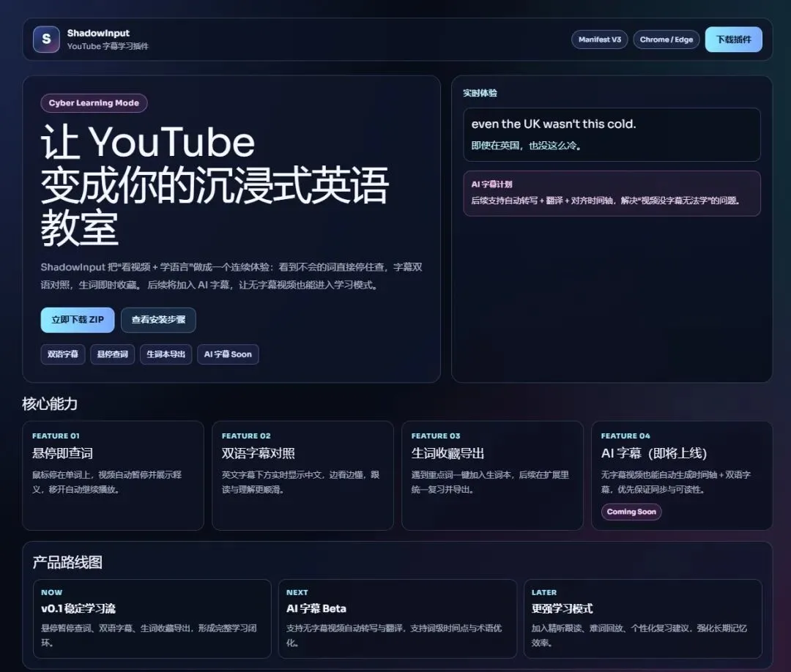Viewport: 791px width, 672px height.
Task: Open 查看安装步骤 button
Action: coord(158,320)
